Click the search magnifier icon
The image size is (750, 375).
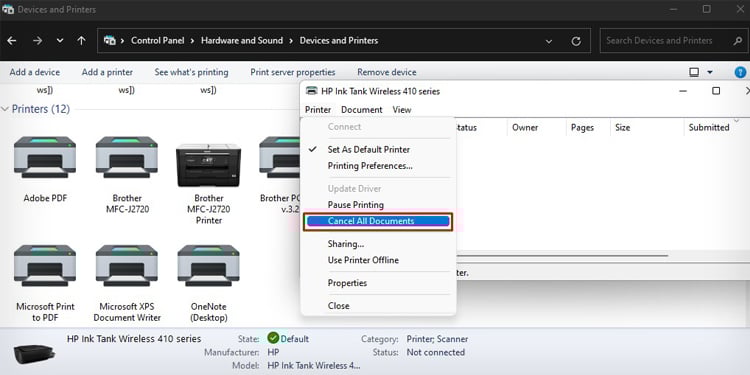click(x=738, y=41)
